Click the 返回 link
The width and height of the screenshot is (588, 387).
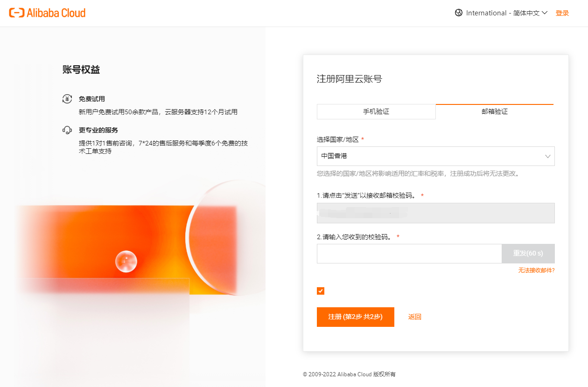click(414, 317)
